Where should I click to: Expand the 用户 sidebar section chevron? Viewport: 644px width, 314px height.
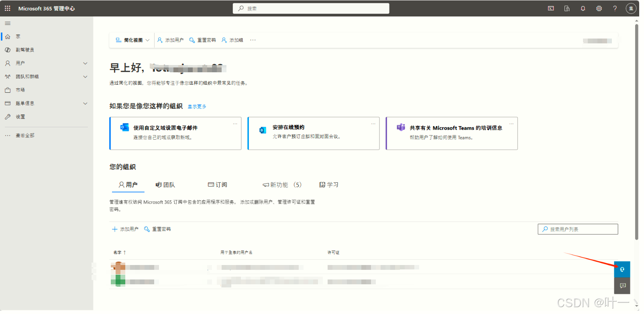click(85, 63)
